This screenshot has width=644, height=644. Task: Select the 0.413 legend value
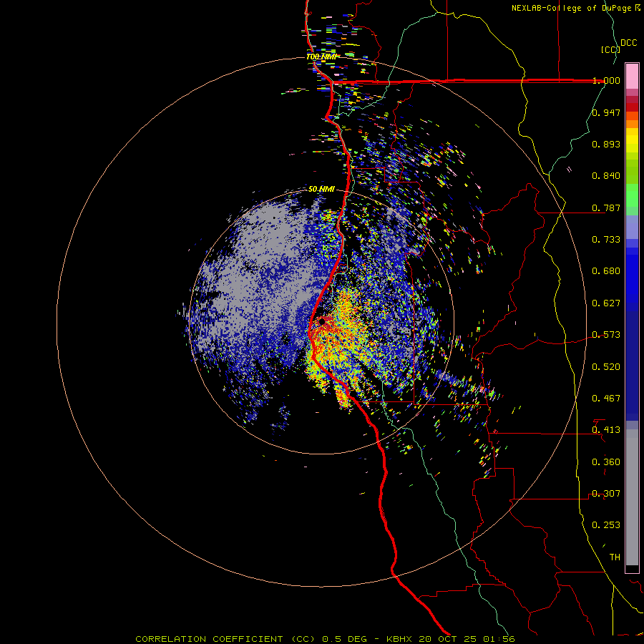606,430
